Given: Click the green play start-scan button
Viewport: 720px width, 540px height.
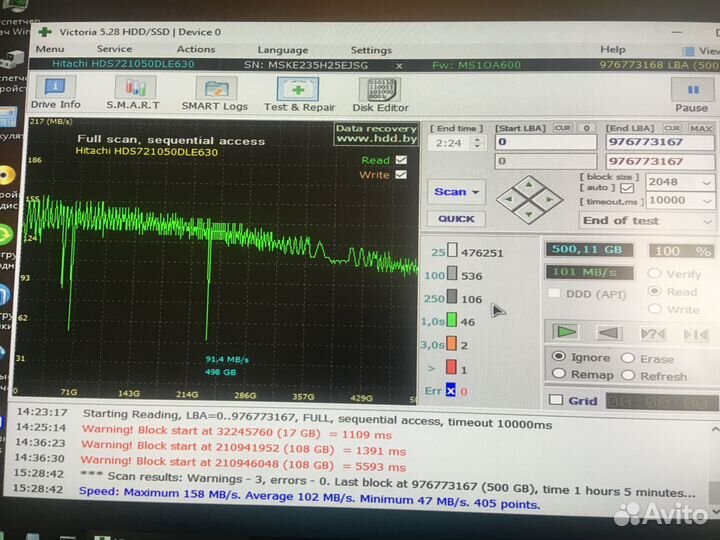Looking at the screenshot, I should [566, 332].
